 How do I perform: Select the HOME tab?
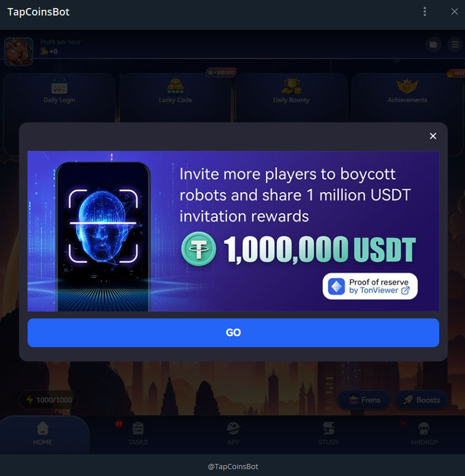[x=42, y=434]
